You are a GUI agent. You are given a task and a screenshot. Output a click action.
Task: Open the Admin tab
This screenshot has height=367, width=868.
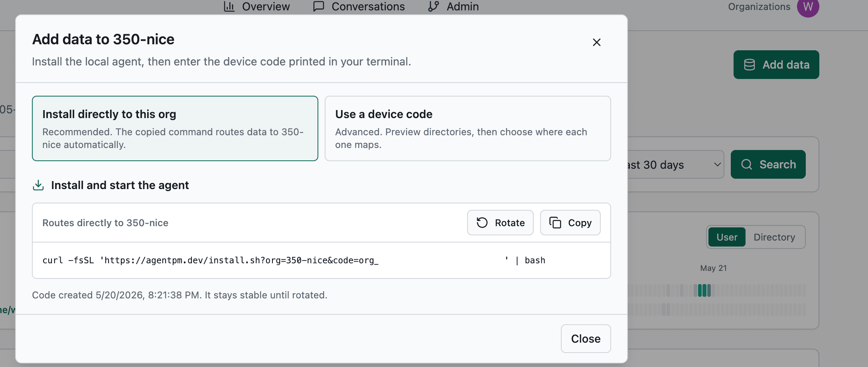453,6
